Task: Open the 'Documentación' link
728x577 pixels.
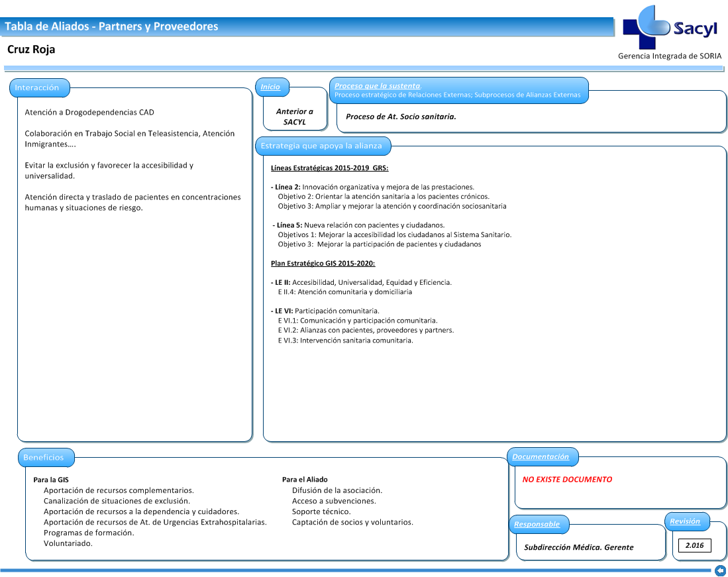Action: (541, 457)
